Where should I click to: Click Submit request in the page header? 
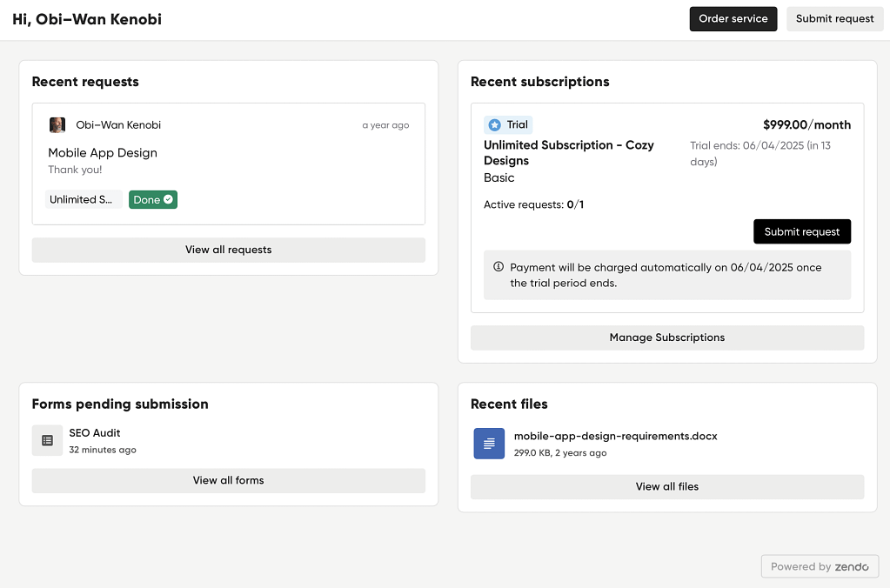click(x=834, y=19)
